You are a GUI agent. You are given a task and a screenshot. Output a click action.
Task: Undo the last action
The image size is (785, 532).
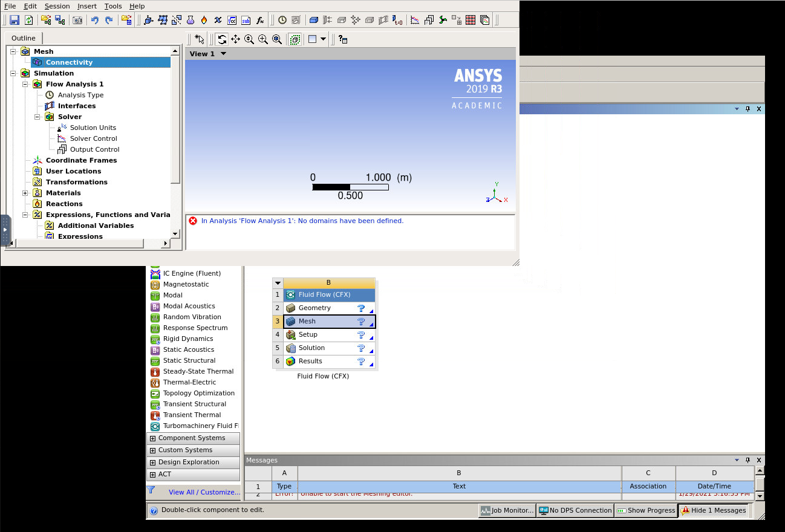pyautogui.click(x=95, y=20)
